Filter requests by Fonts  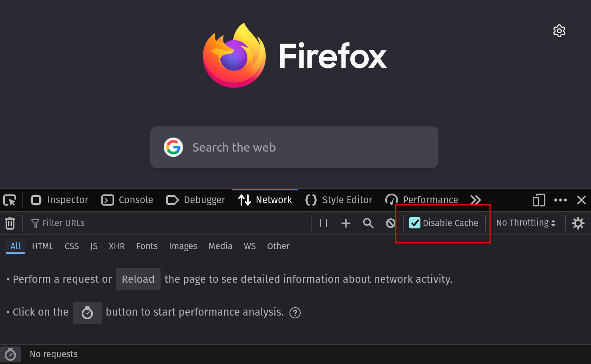(147, 246)
